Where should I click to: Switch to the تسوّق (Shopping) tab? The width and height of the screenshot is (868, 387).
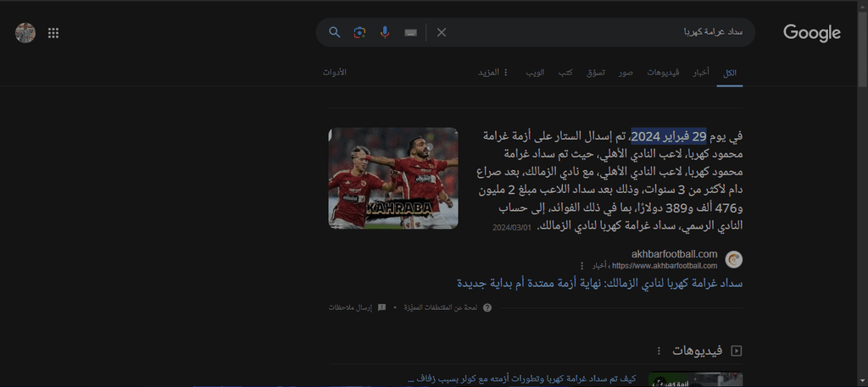tap(596, 73)
